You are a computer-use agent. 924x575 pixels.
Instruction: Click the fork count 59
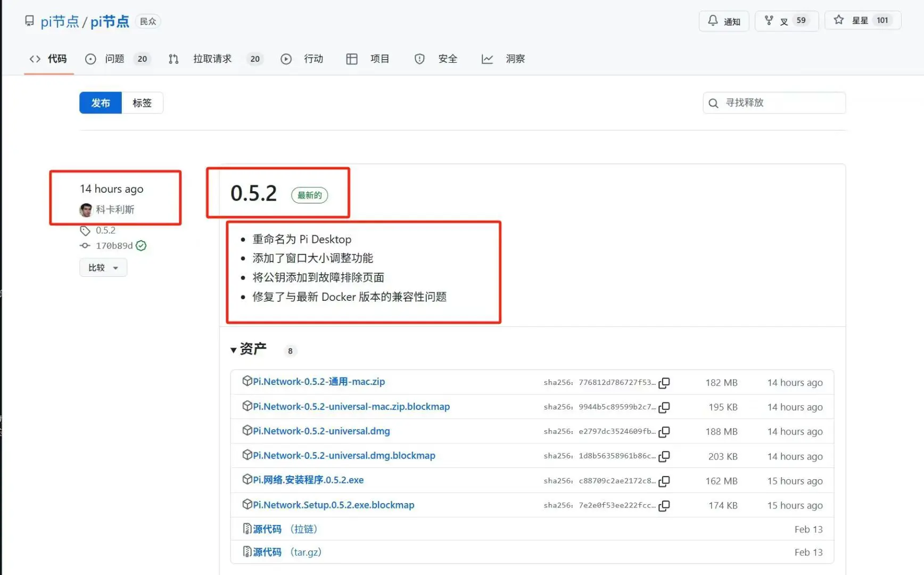[801, 20]
